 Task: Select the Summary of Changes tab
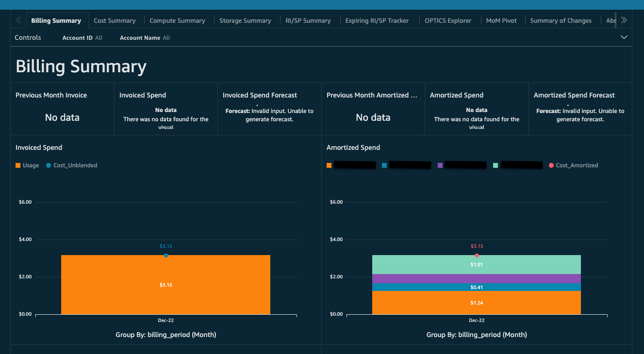561,20
